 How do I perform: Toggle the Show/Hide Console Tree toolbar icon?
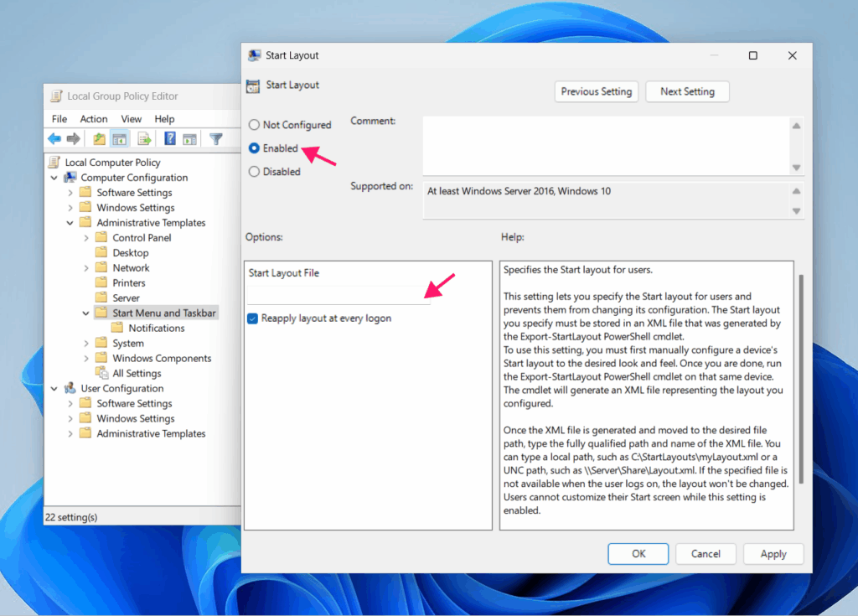(x=119, y=139)
